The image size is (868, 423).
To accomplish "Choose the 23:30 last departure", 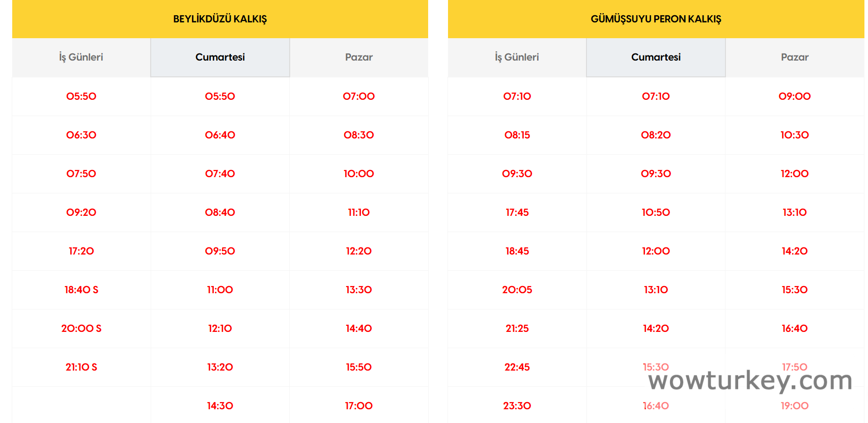I will pos(517,406).
